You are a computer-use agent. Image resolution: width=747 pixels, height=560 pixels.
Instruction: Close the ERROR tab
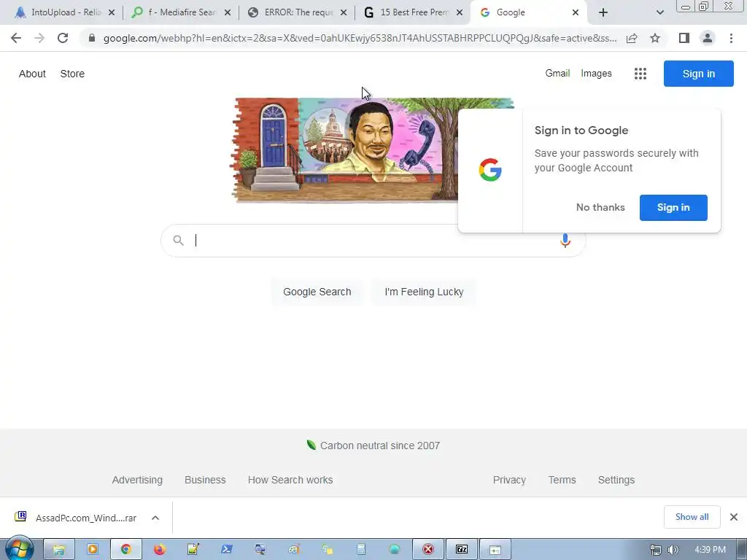344,13
